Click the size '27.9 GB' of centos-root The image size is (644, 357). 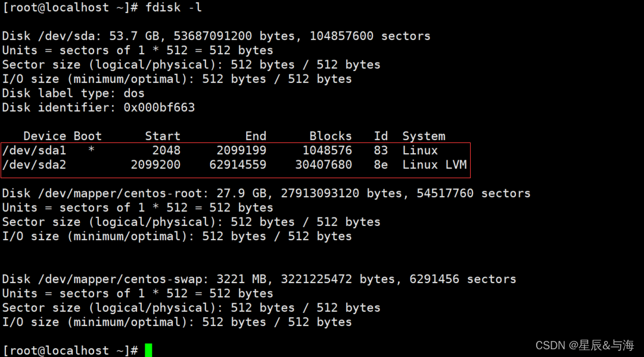tap(241, 193)
